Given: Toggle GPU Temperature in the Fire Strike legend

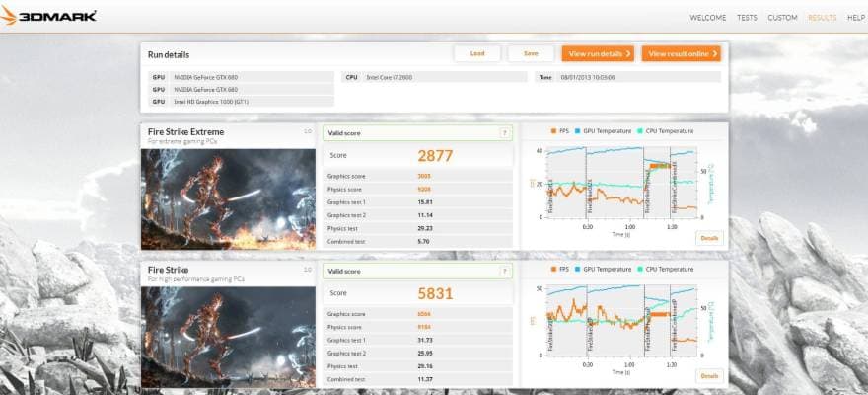Looking at the screenshot, I should (x=604, y=270).
